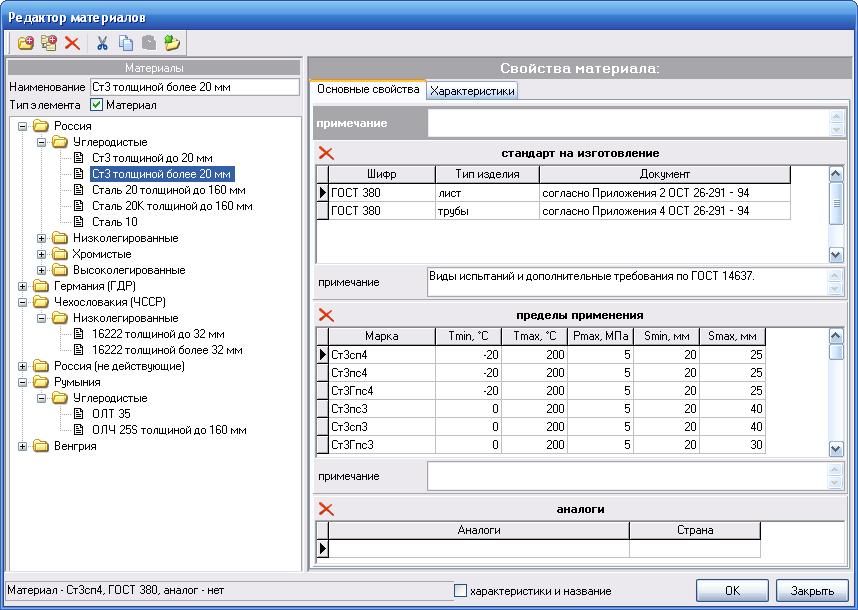Click the folder icon of 'Хромистые'

point(60,254)
